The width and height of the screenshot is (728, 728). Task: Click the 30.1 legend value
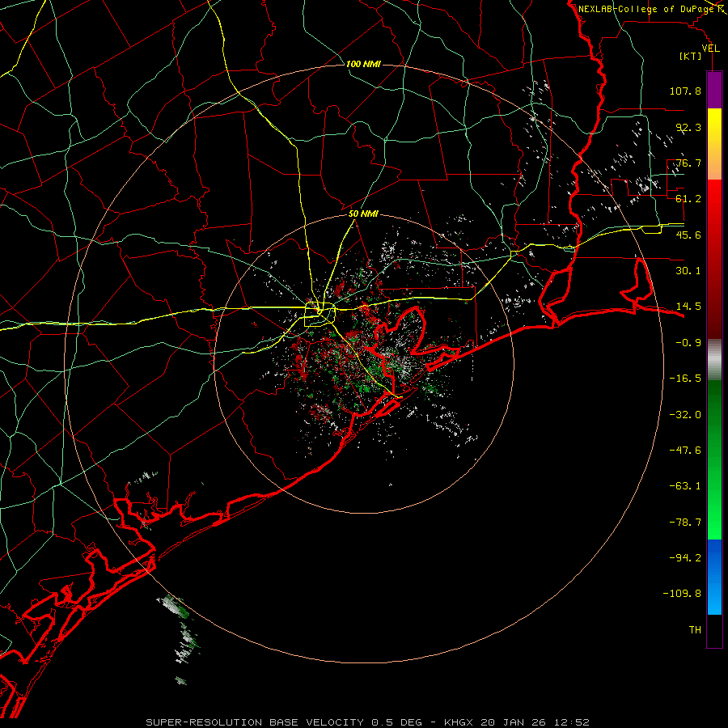(688, 271)
